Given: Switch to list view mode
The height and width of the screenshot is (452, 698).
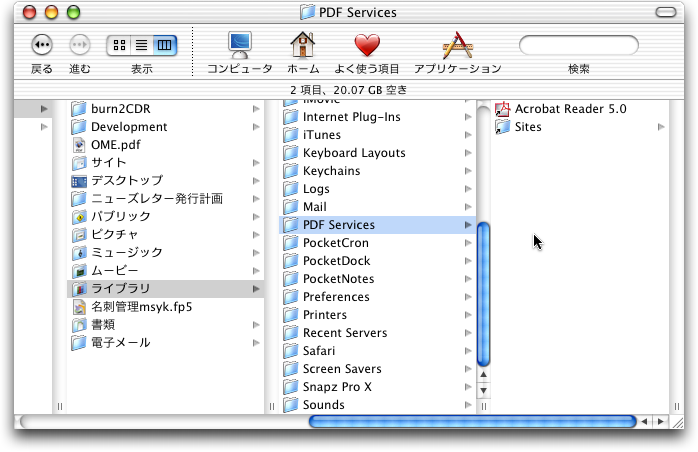Looking at the screenshot, I should click(x=142, y=45).
